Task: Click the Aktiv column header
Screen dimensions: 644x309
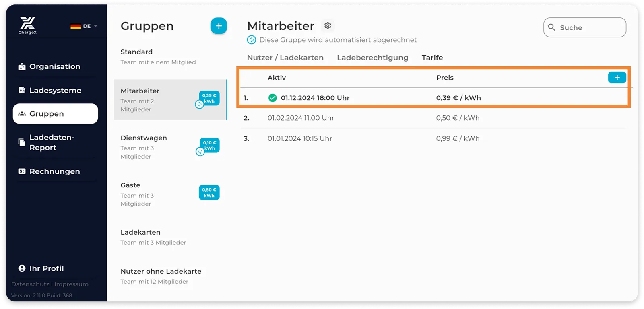Action: [x=277, y=78]
